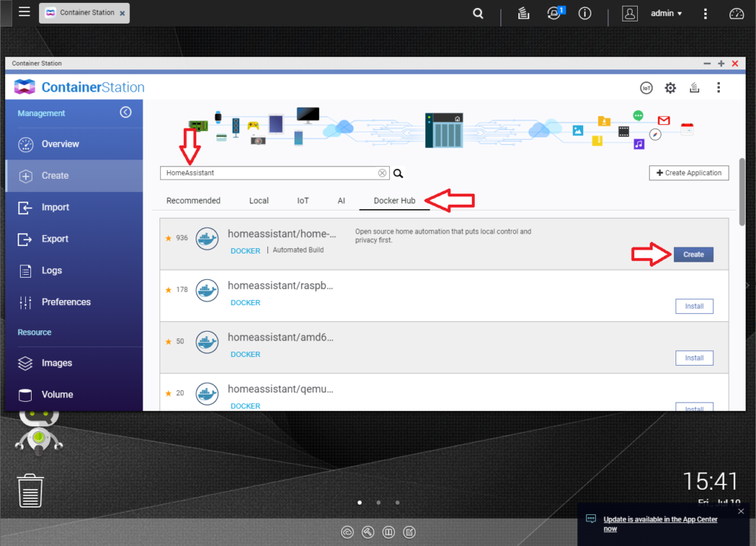Click the tools dock icon at bottom
Image resolution: width=756 pixels, height=546 pixels.
[x=368, y=532]
